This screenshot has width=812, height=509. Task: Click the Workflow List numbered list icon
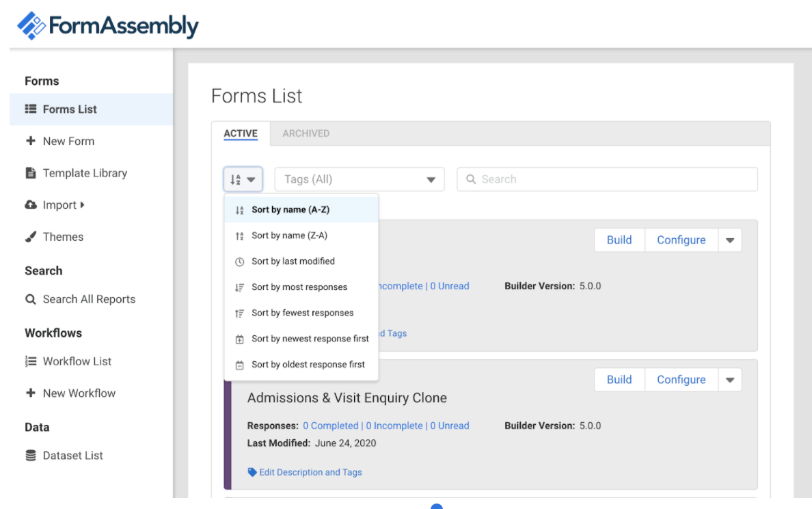coord(31,361)
